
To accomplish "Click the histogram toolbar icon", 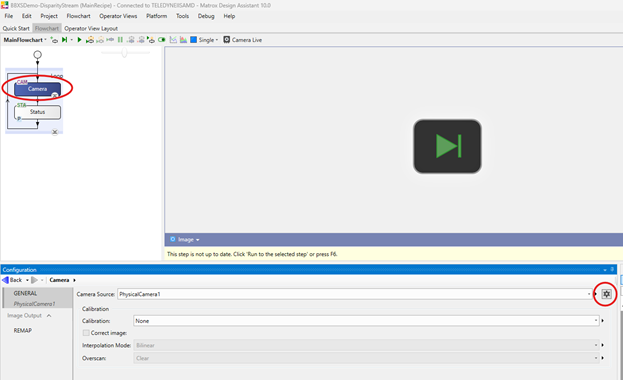I will point(183,40).
